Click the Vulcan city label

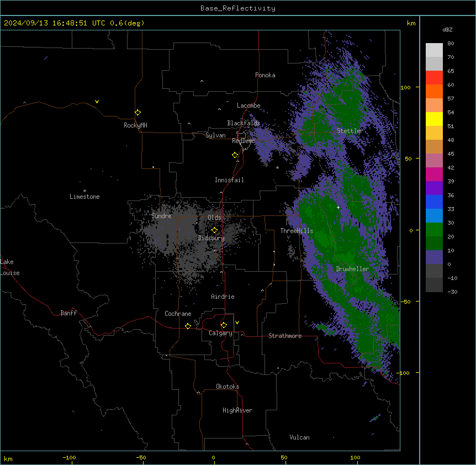[299, 437]
